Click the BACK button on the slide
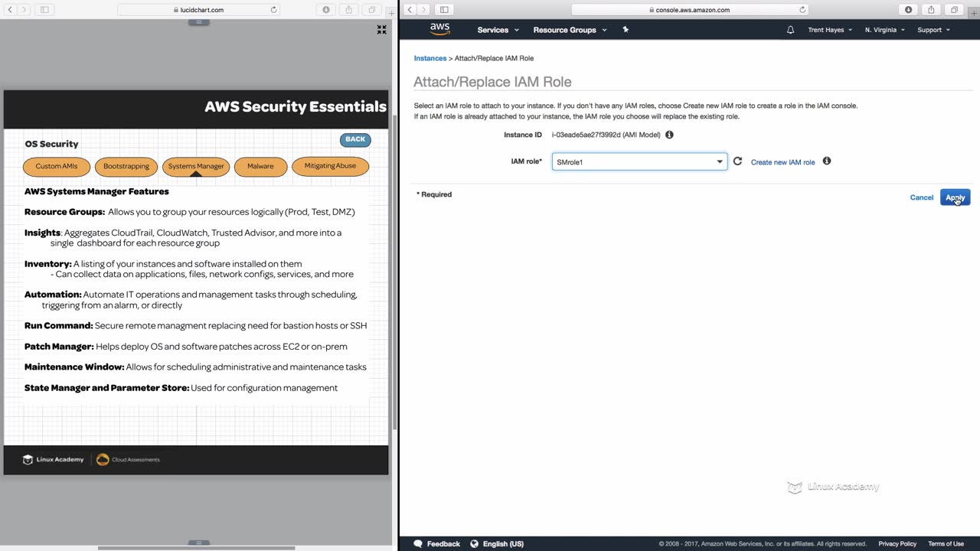 355,139
